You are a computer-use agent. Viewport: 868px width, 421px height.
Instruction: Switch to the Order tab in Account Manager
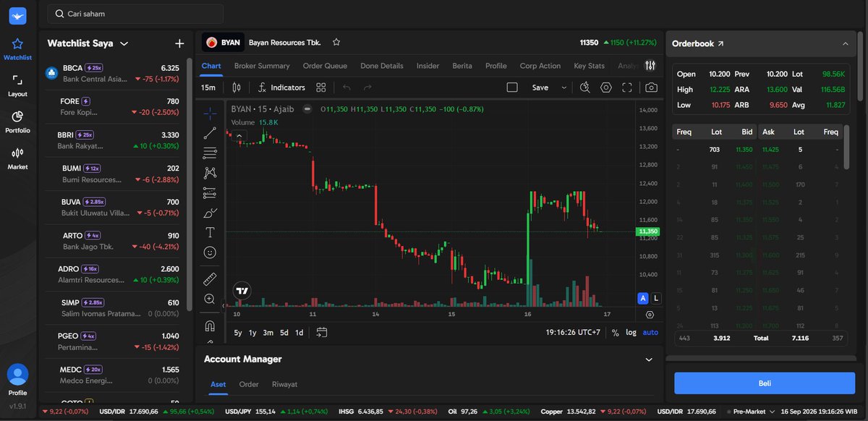(x=249, y=384)
